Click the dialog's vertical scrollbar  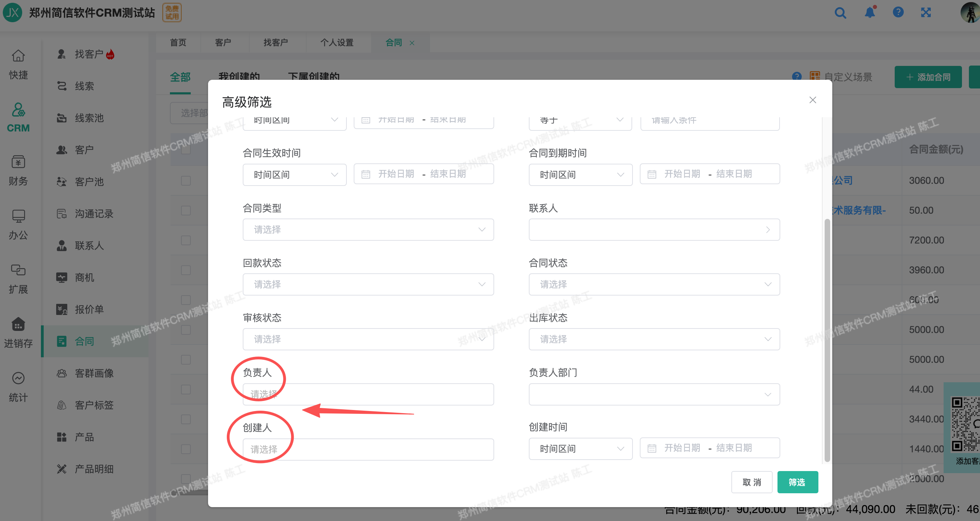pyautogui.click(x=827, y=341)
